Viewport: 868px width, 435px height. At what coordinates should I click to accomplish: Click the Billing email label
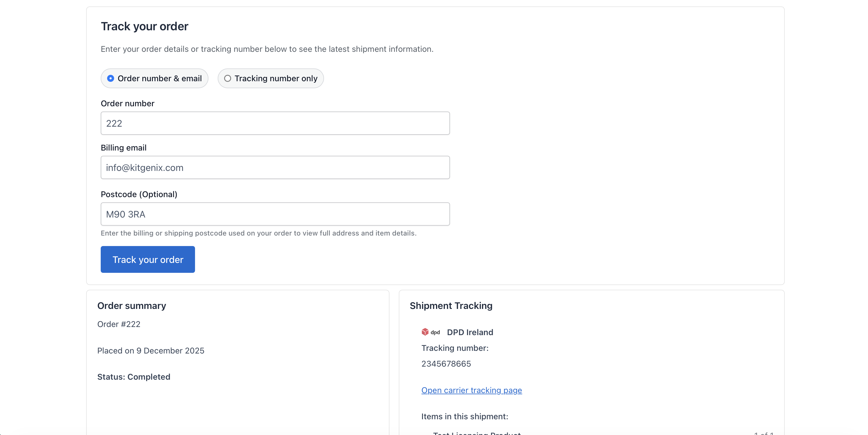123,148
